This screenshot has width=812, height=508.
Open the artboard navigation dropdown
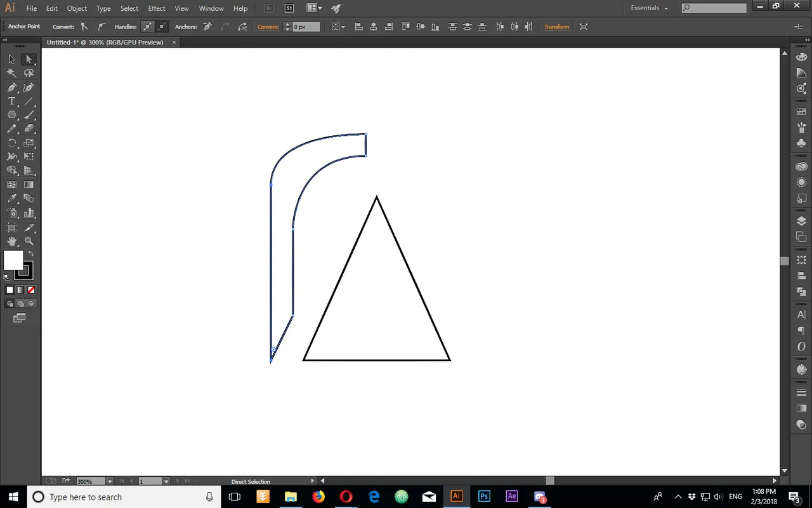point(167,481)
